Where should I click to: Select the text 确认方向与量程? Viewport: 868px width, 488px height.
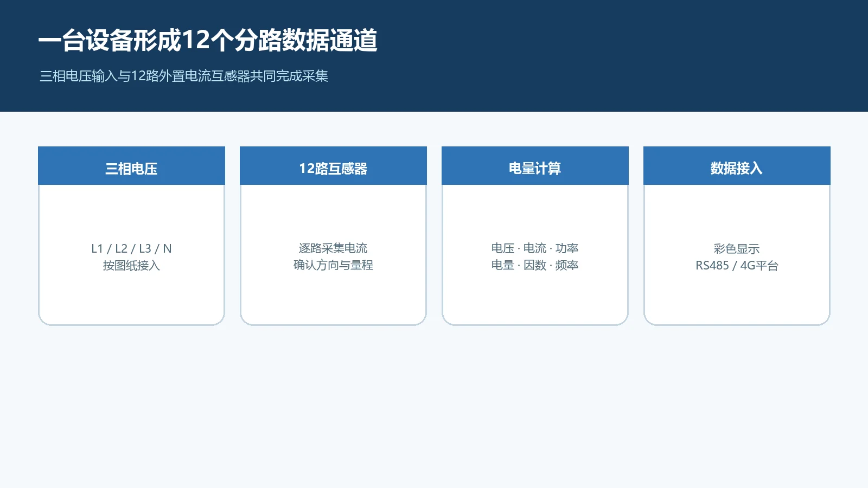333,265
